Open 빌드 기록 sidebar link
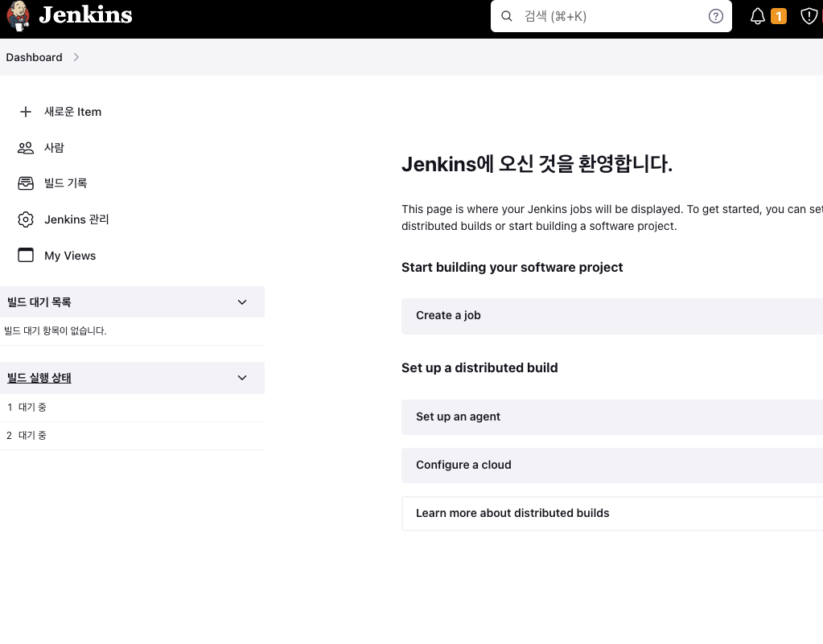823x644 pixels. pos(66,183)
